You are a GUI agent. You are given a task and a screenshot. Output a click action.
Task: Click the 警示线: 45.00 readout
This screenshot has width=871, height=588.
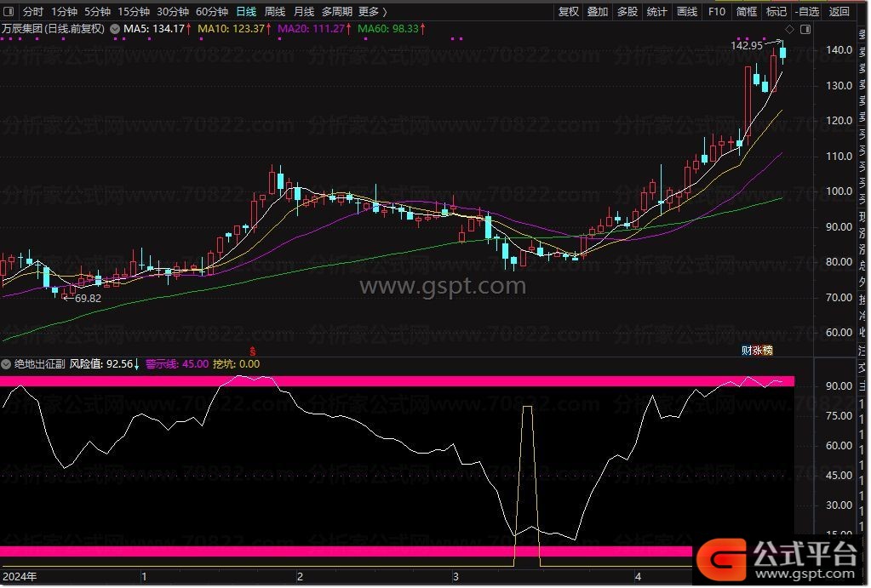point(177,364)
